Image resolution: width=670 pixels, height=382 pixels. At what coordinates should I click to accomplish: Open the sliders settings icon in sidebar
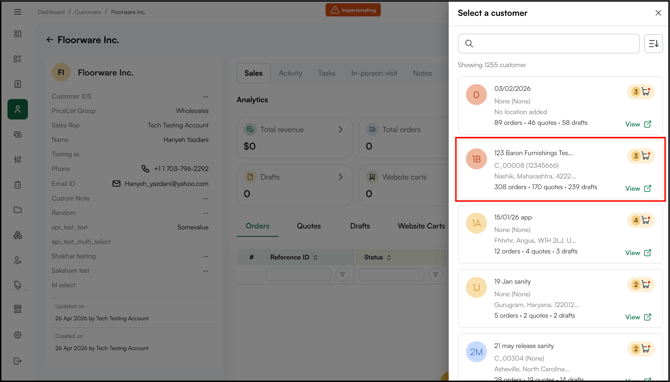[x=18, y=159]
